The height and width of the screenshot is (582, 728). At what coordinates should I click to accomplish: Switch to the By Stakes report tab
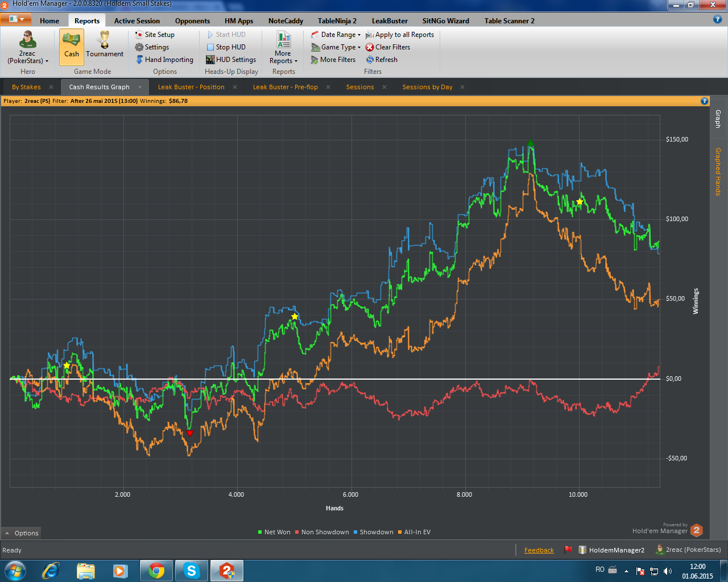[26, 87]
